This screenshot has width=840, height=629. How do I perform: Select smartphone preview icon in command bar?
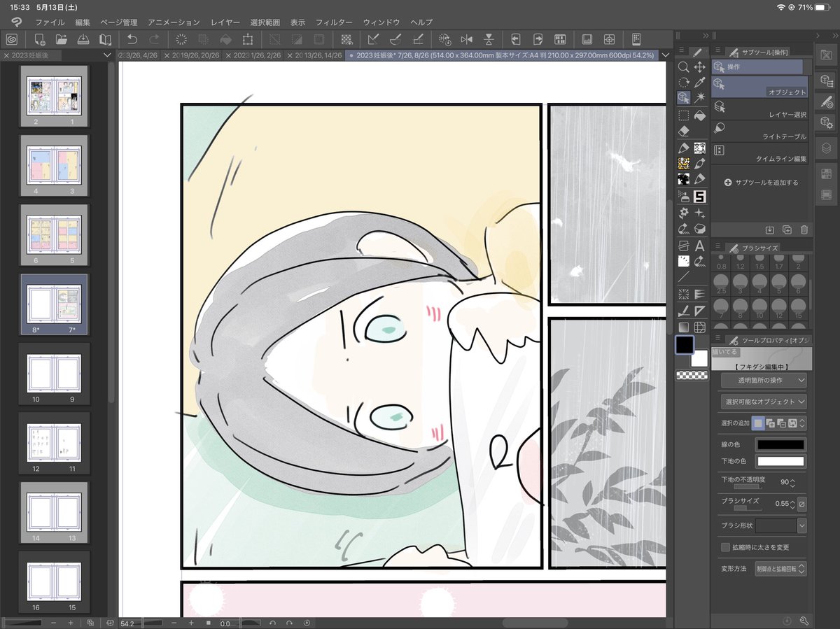click(x=636, y=39)
